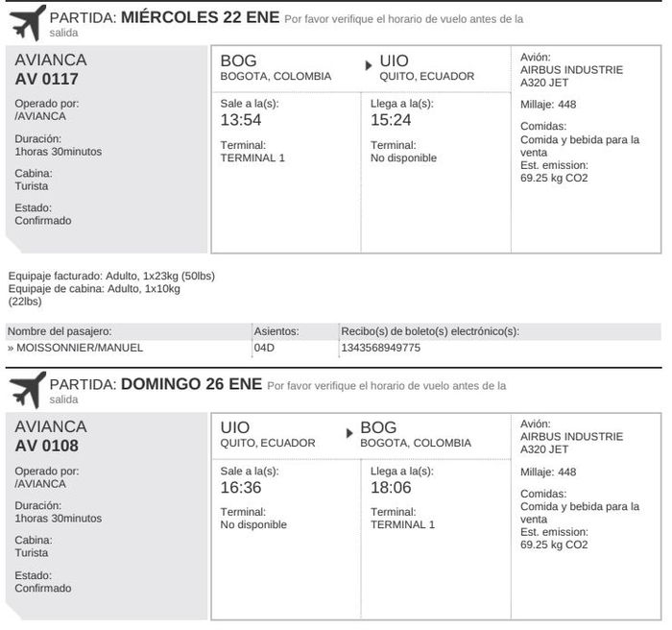Click the airplane icon beside Miércoles 22 ENE

point(27,21)
